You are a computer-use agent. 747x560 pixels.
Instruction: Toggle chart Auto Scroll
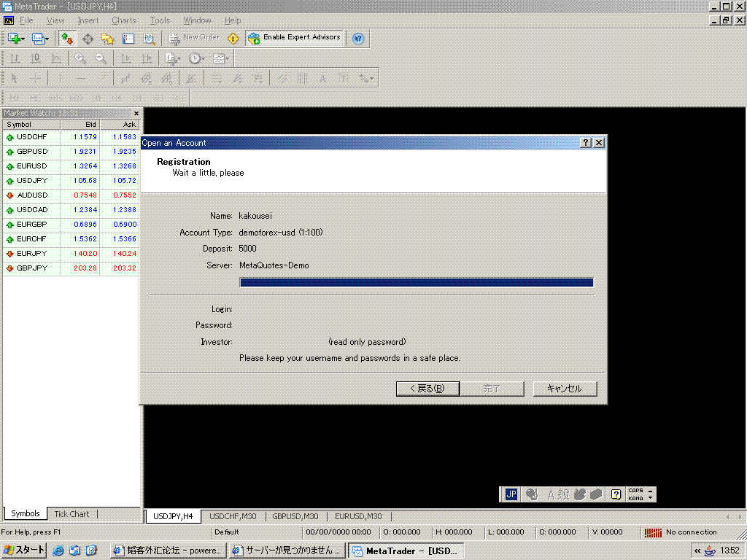126,58
